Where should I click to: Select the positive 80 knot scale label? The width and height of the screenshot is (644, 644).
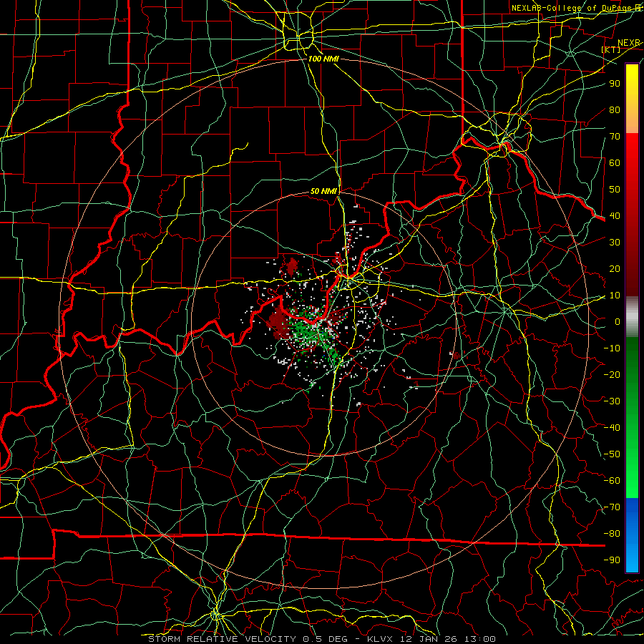point(615,109)
